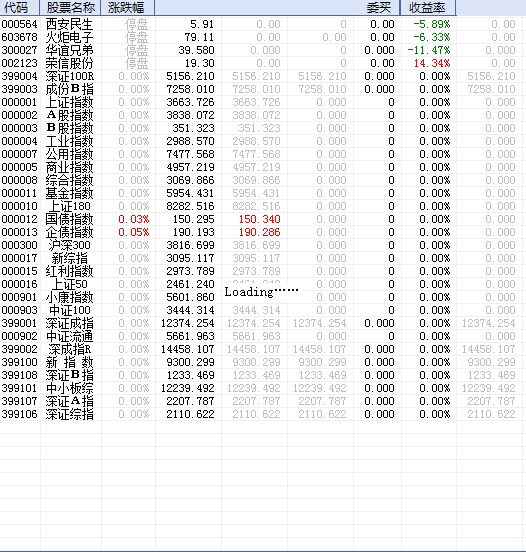526x552 pixels.
Task: Click code 300027 for 华谊兄弟
Action: (x=19, y=50)
